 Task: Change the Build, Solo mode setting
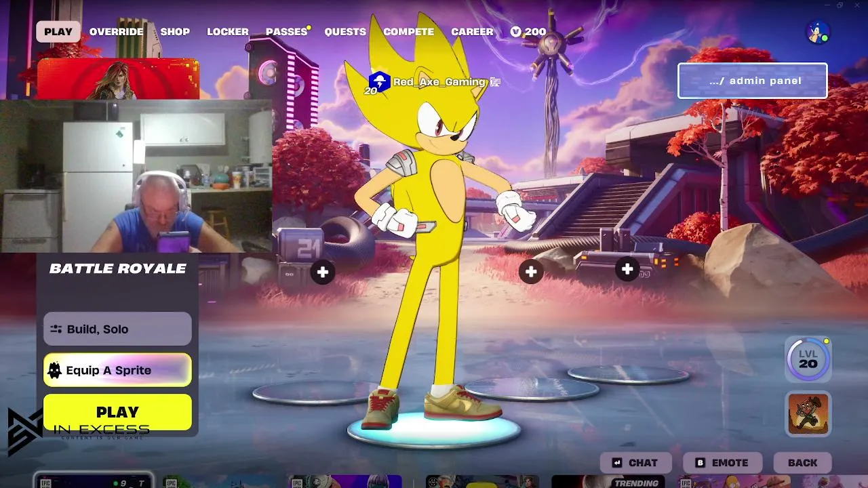click(117, 329)
